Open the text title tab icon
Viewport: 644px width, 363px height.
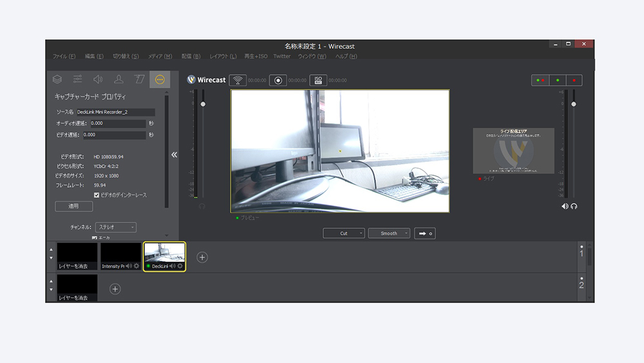pos(139,79)
